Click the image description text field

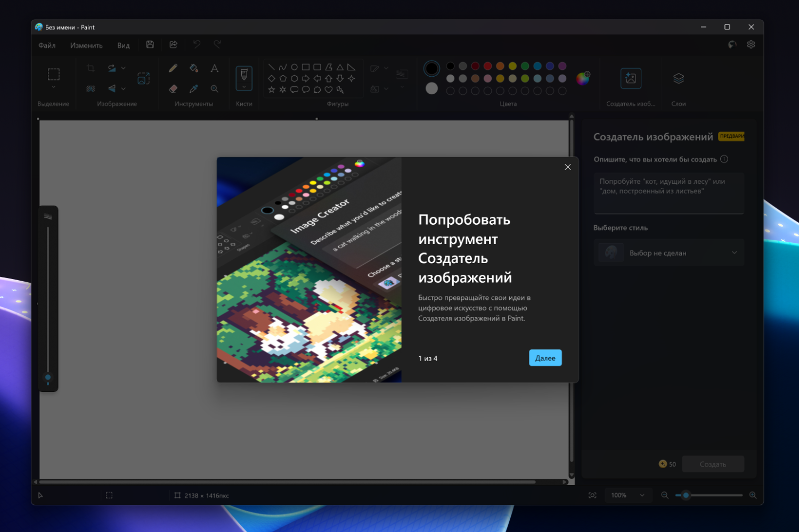pyautogui.click(x=669, y=193)
